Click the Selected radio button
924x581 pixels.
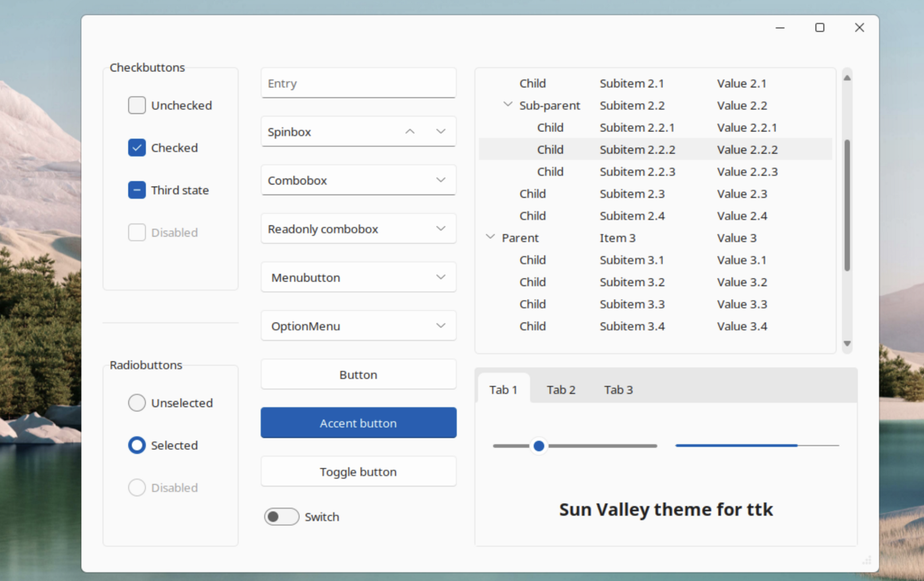click(137, 445)
